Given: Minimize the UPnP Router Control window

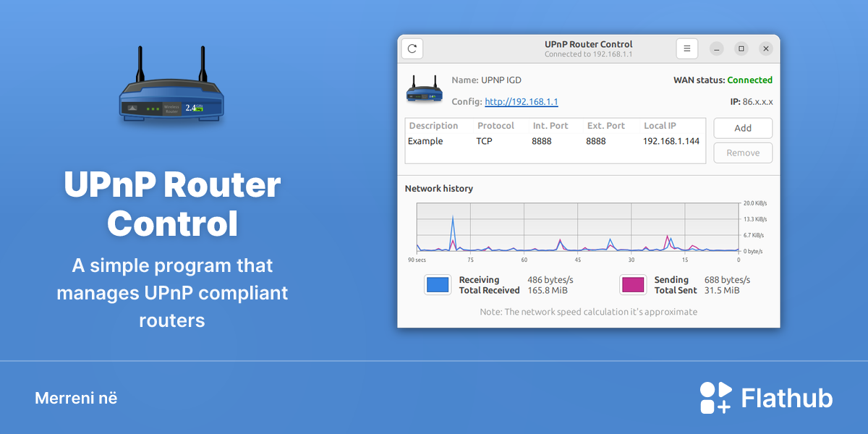Looking at the screenshot, I should (x=716, y=48).
